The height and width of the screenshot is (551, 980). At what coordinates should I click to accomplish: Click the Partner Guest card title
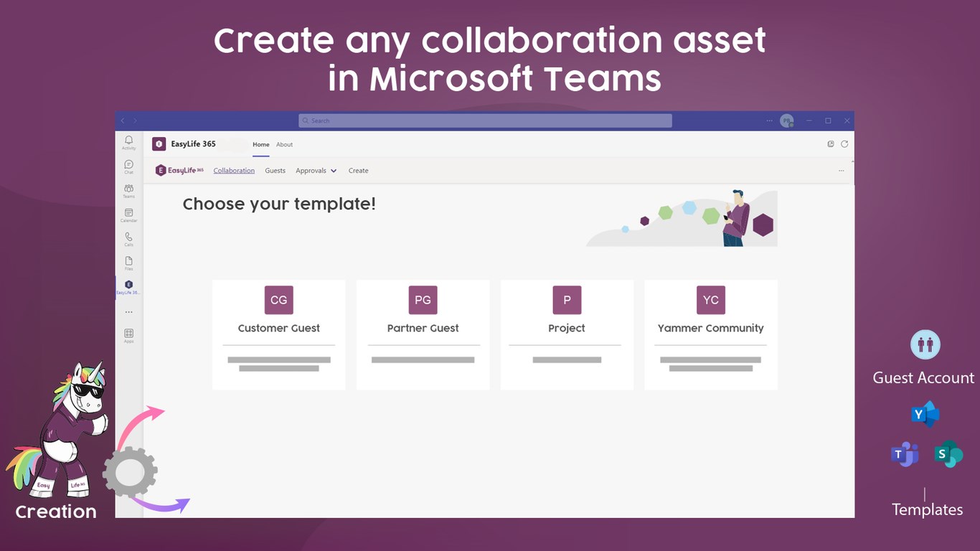point(423,328)
